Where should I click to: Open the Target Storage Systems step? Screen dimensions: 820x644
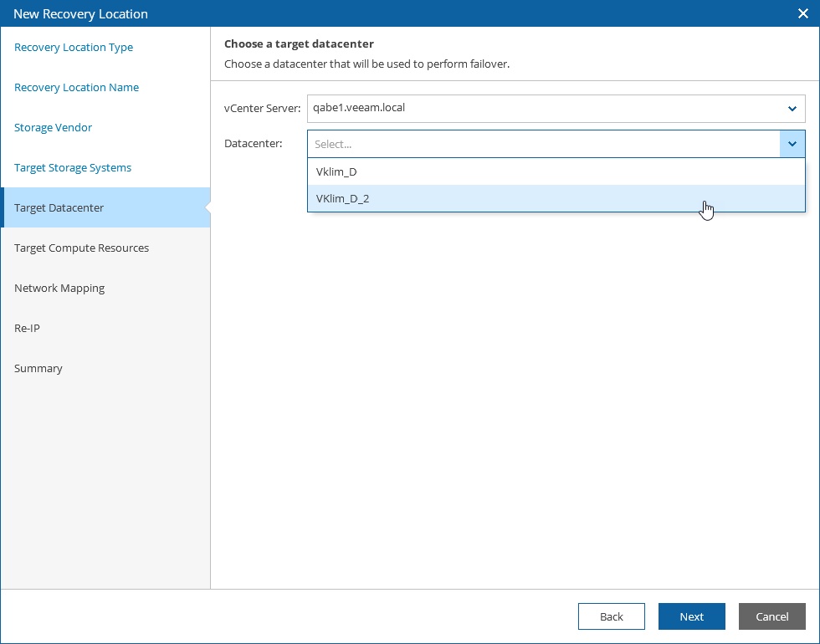click(73, 168)
